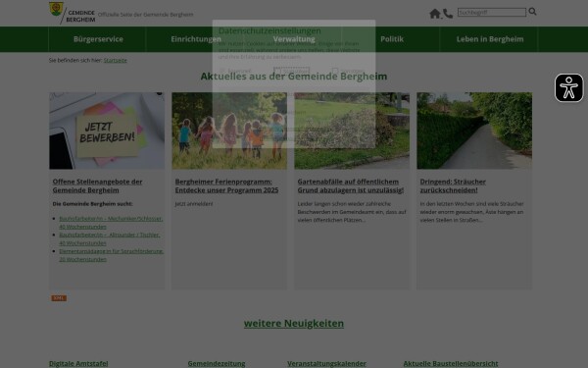Tick the Statistiken cookie checkbox
The width and height of the screenshot is (588, 368).
[x=278, y=71]
